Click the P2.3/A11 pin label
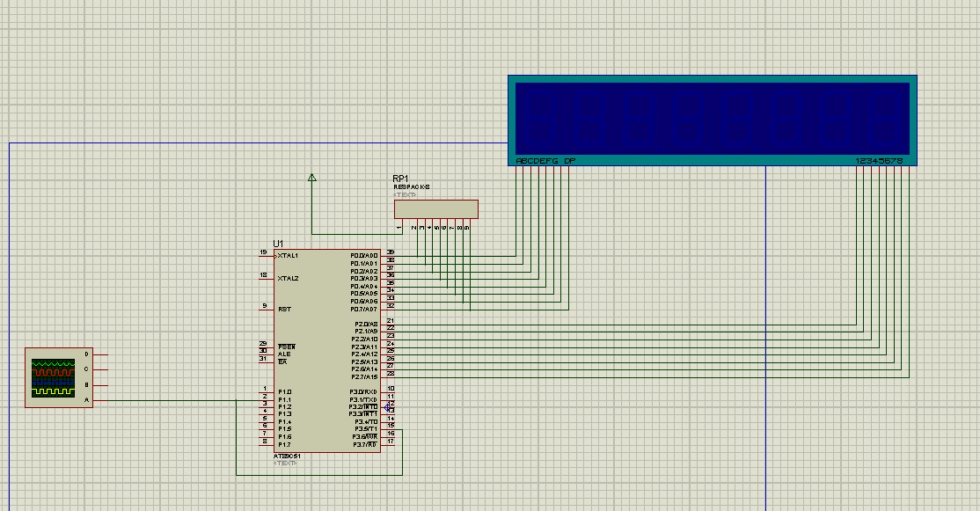The image size is (980, 511). coord(364,347)
